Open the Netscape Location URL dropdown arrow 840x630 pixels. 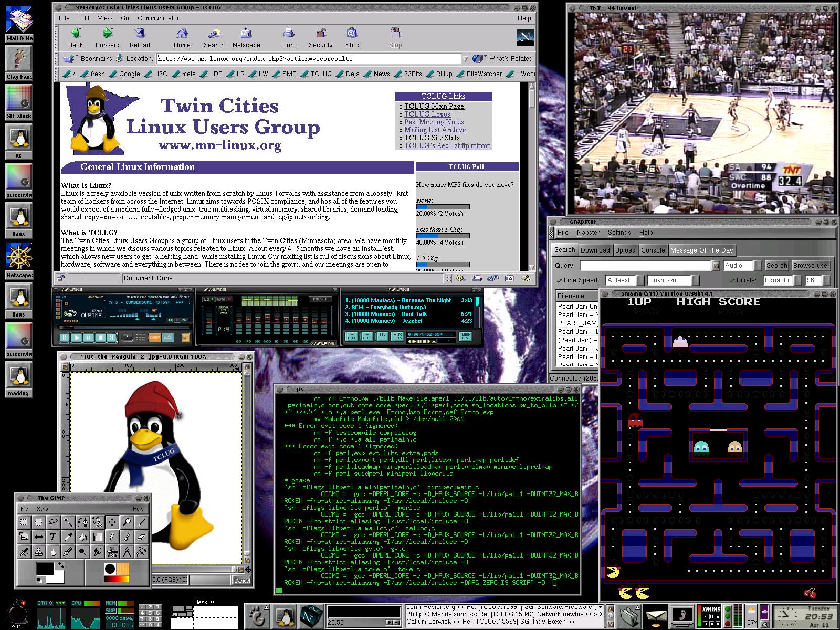point(465,59)
